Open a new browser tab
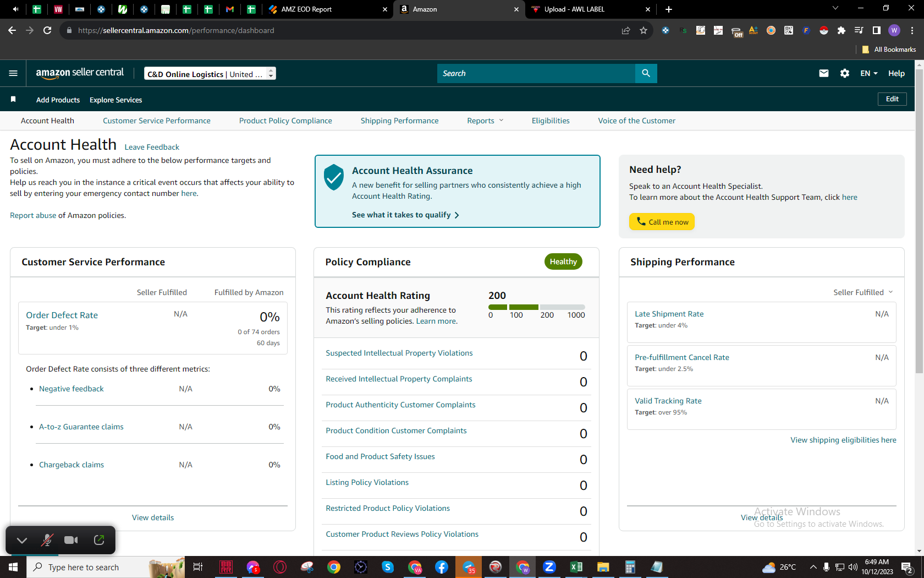The image size is (924, 578). pyautogui.click(x=669, y=9)
